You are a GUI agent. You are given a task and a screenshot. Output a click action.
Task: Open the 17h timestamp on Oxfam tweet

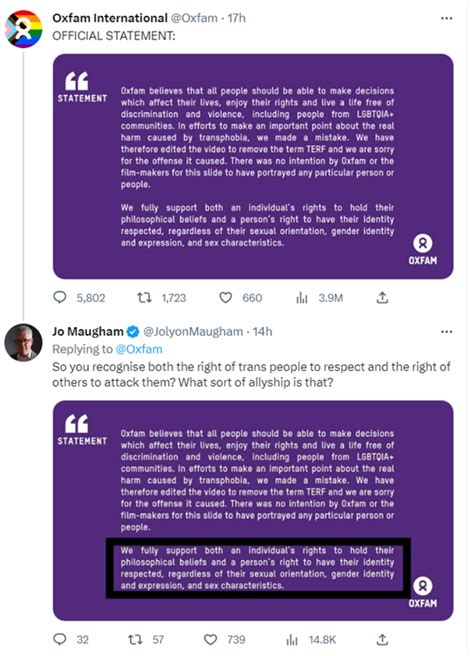click(x=236, y=18)
